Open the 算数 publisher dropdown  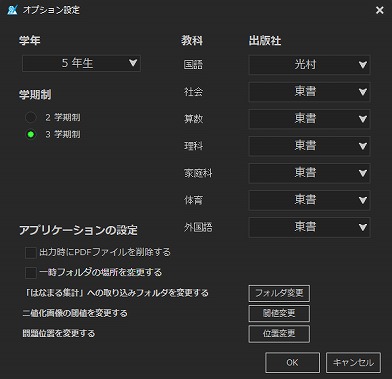click(x=309, y=119)
